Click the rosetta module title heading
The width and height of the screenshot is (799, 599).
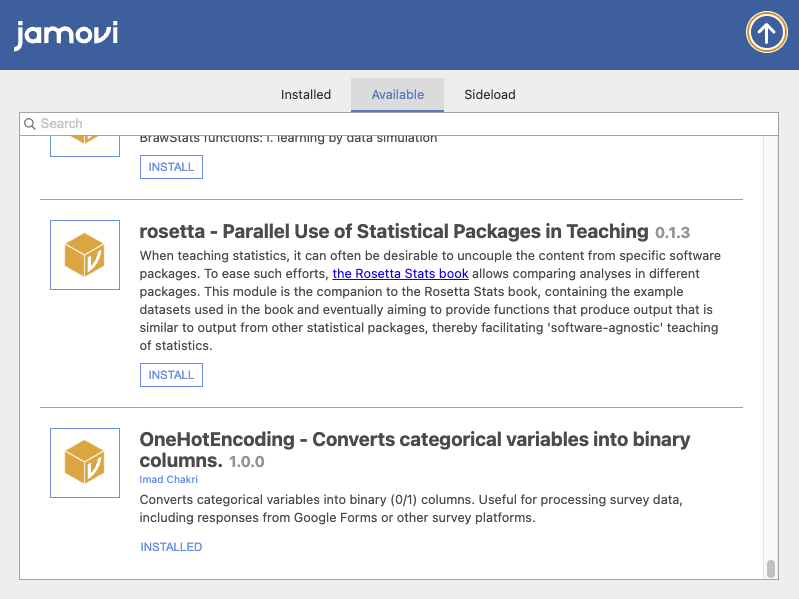(x=394, y=232)
